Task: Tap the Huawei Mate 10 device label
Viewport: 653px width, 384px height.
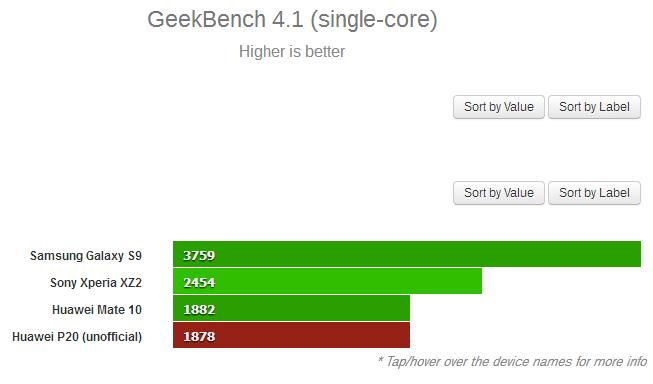Action: (x=97, y=309)
